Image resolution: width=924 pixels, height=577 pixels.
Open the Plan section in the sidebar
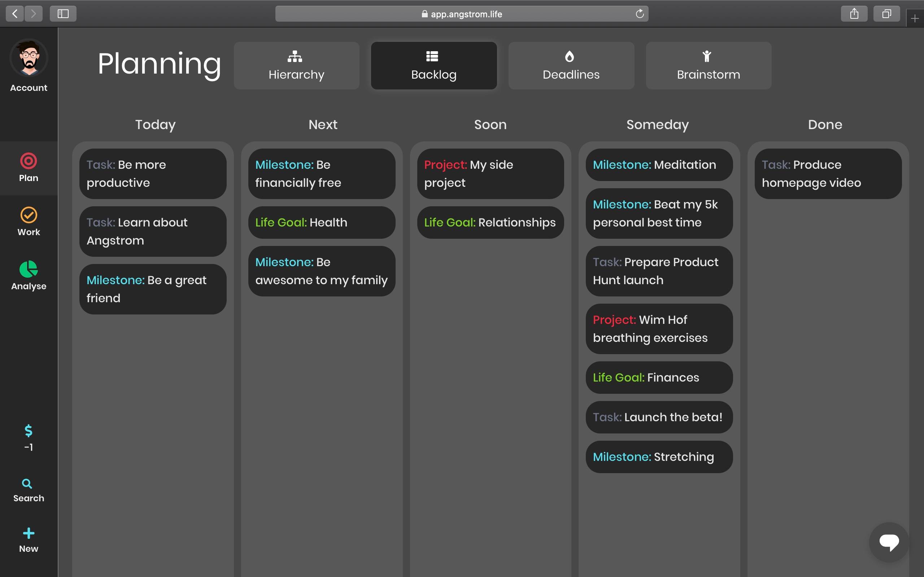point(28,168)
